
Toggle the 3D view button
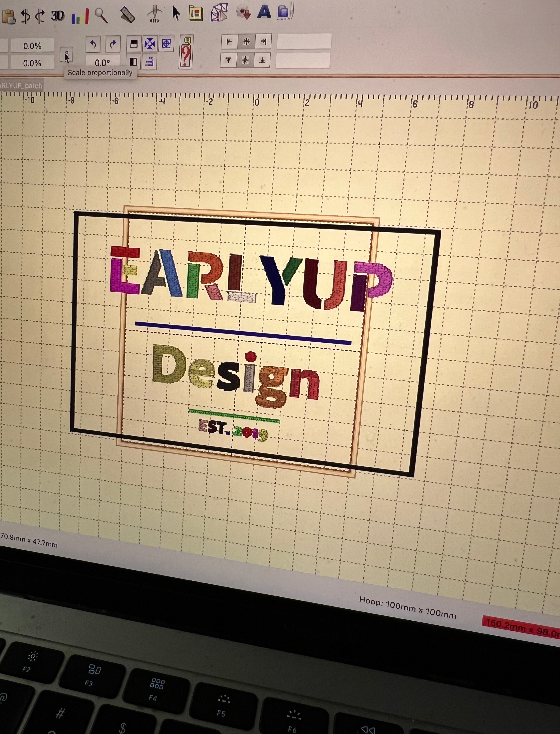57,15
